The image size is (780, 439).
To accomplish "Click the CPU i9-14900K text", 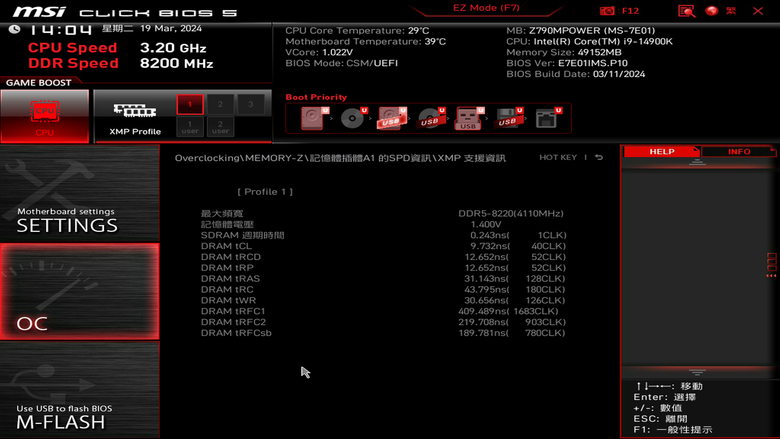I will pyautogui.click(x=589, y=41).
